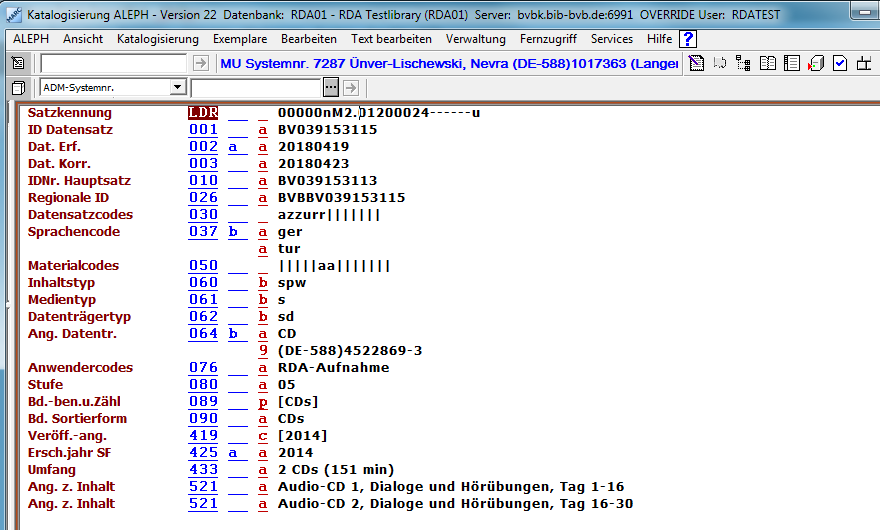Click field tag 433 for Umfang
The width and height of the screenshot is (880, 530).
pos(203,470)
